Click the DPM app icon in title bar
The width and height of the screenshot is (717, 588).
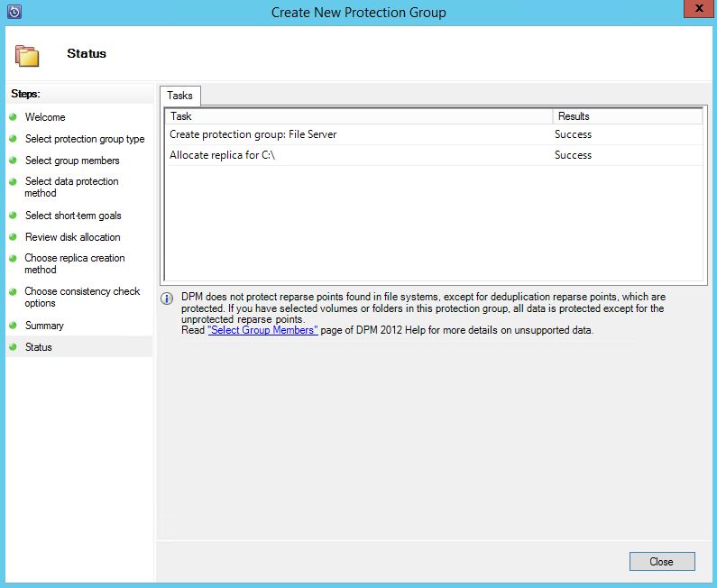(14, 12)
